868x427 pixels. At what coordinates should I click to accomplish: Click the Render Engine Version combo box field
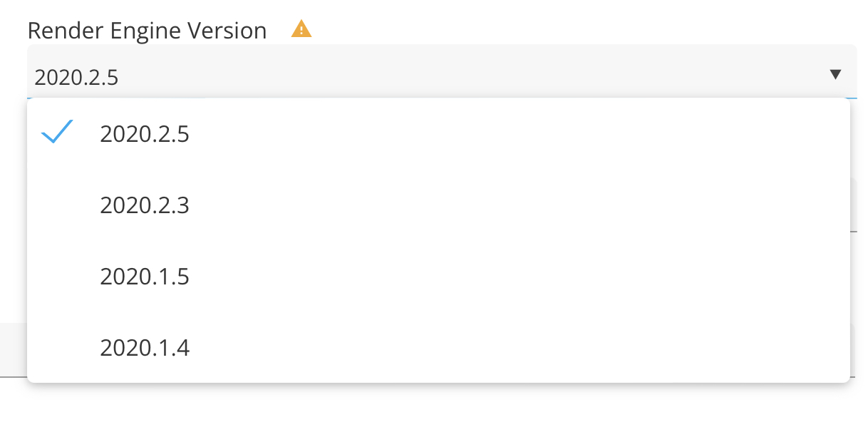428,74
